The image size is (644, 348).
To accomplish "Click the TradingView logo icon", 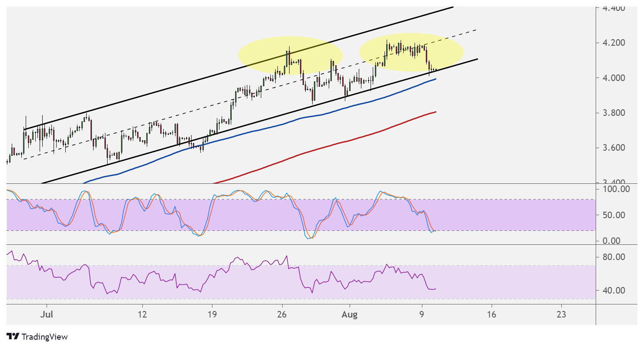I will click(13, 337).
